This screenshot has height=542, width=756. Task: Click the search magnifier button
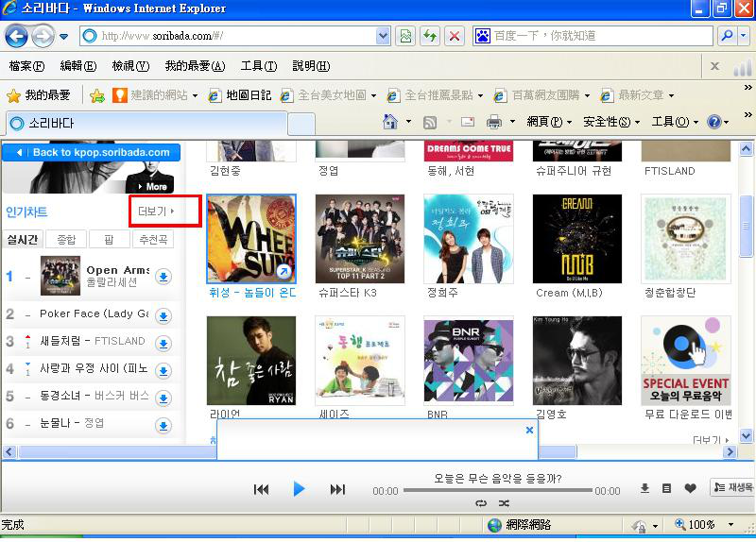click(x=727, y=36)
